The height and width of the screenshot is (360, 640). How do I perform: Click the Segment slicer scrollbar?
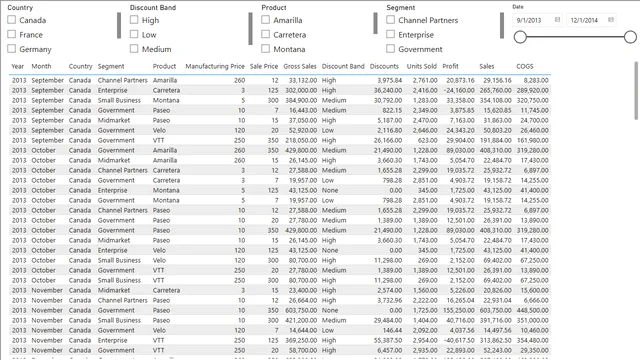pyautogui.click(x=502, y=25)
